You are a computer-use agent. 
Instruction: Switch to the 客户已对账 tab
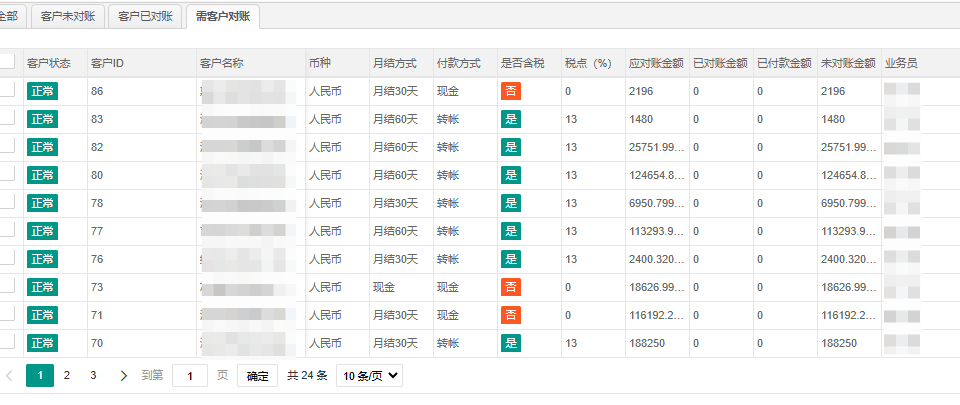(x=145, y=17)
